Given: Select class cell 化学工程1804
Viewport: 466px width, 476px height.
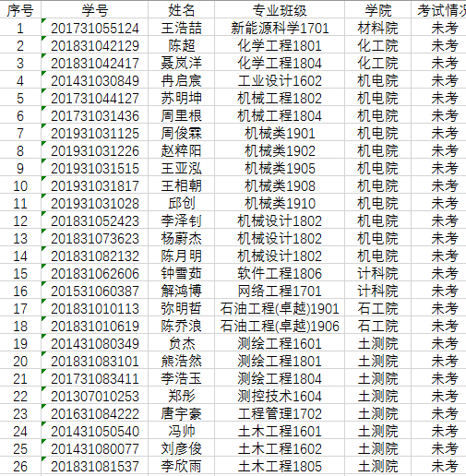Looking at the screenshot, I should coord(280,62).
